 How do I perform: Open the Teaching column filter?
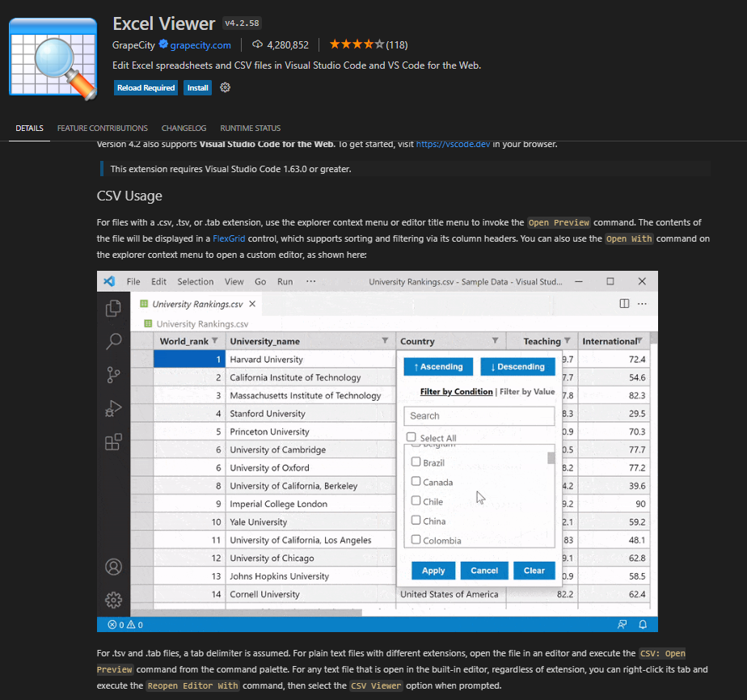click(567, 340)
